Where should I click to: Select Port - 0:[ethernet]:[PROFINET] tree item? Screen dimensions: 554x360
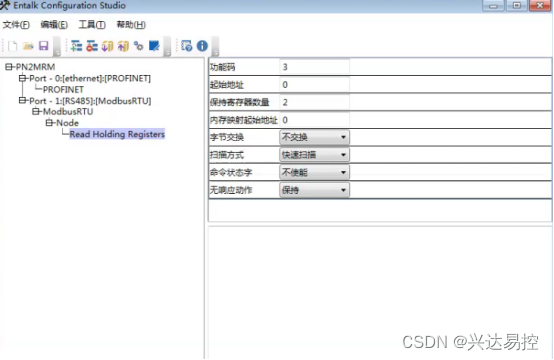click(x=90, y=78)
